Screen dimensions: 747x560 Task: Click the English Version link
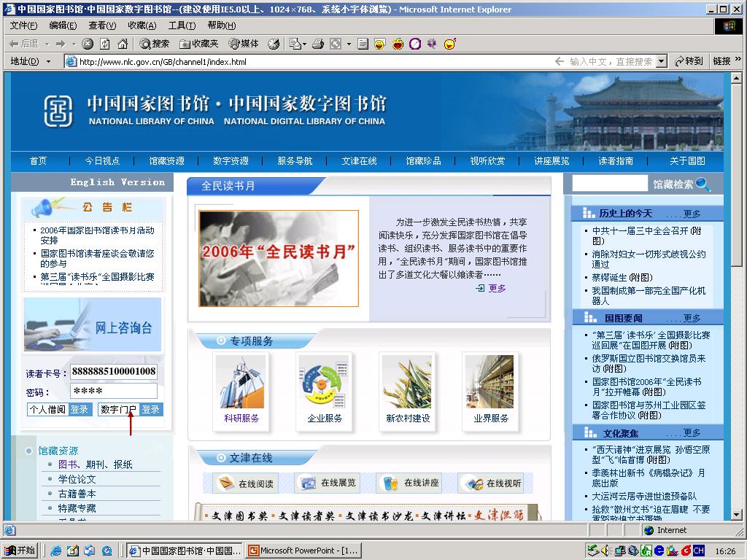pos(117,182)
